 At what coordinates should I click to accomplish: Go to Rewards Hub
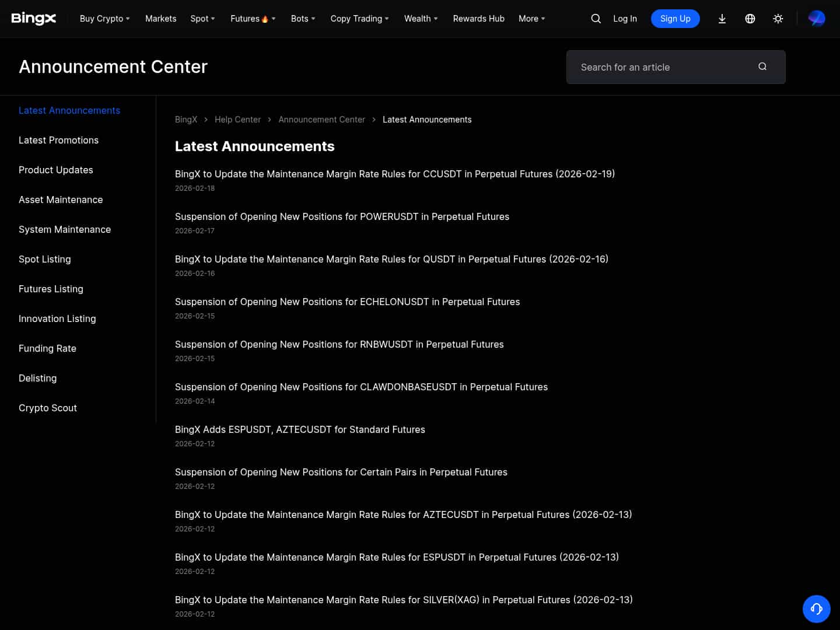point(478,19)
